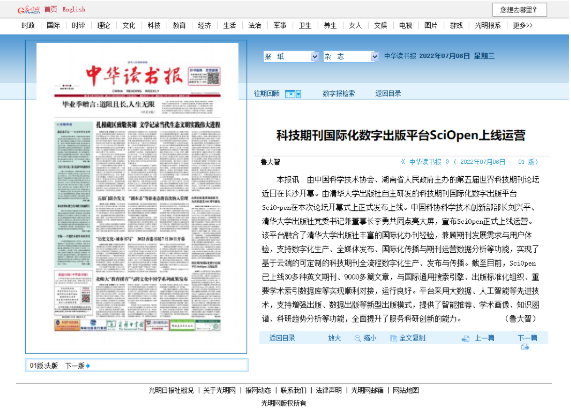Click the blue arrow next to 下一版
This screenshot has width=571, height=410.
click(88, 366)
